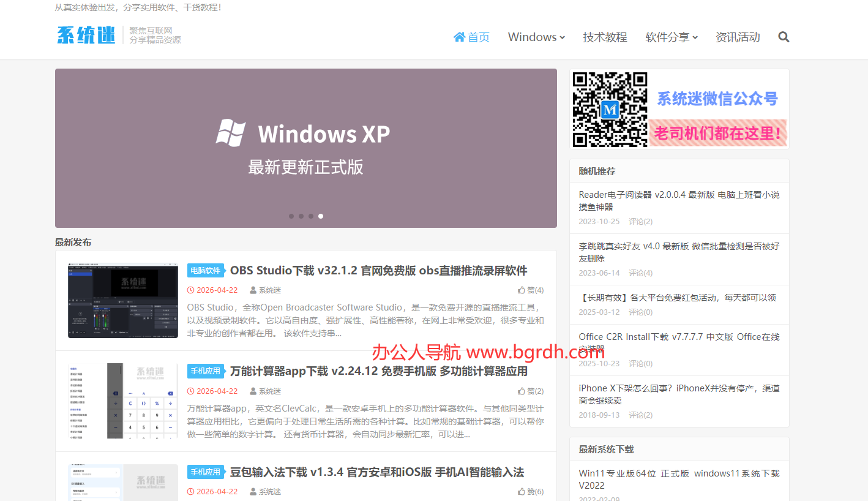Open the OBS Studio article thumbnail
The image size is (868, 501).
pyautogui.click(x=123, y=301)
